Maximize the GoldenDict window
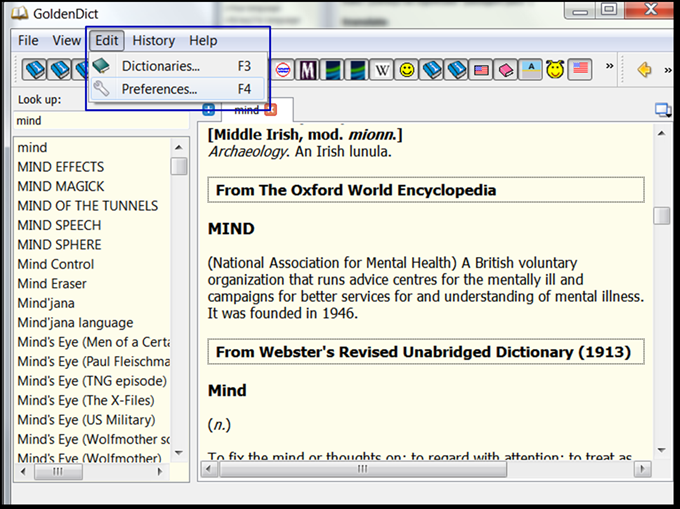This screenshot has height=509, width=680. tap(609, 10)
